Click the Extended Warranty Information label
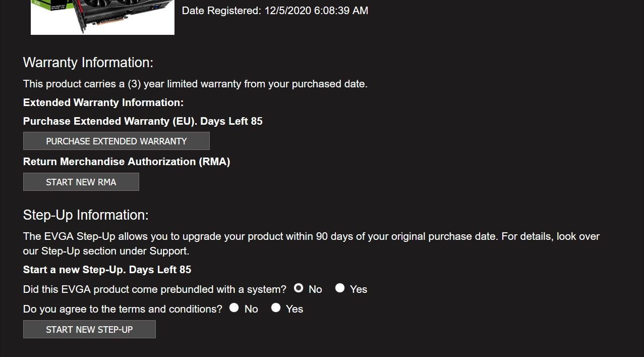Viewport: 644px width, 357px height. coord(103,103)
